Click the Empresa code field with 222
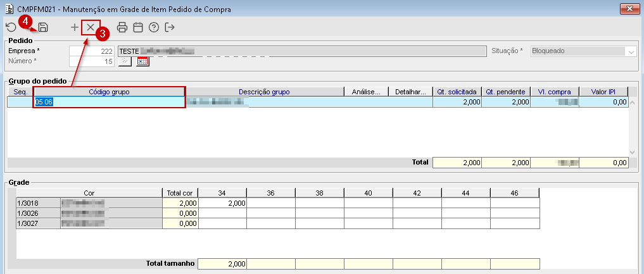The width and height of the screenshot is (644, 274). pos(92,51)
